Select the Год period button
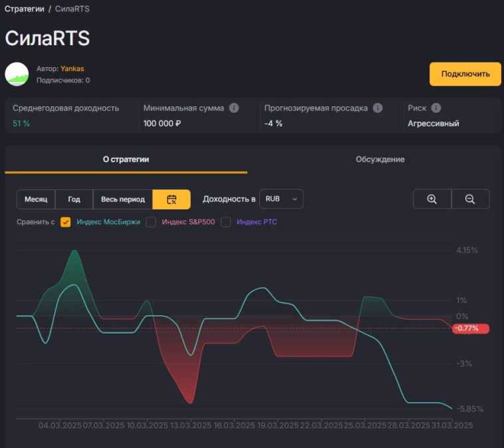504x448 pixels. pyautogui.click(x=74, y=199)
